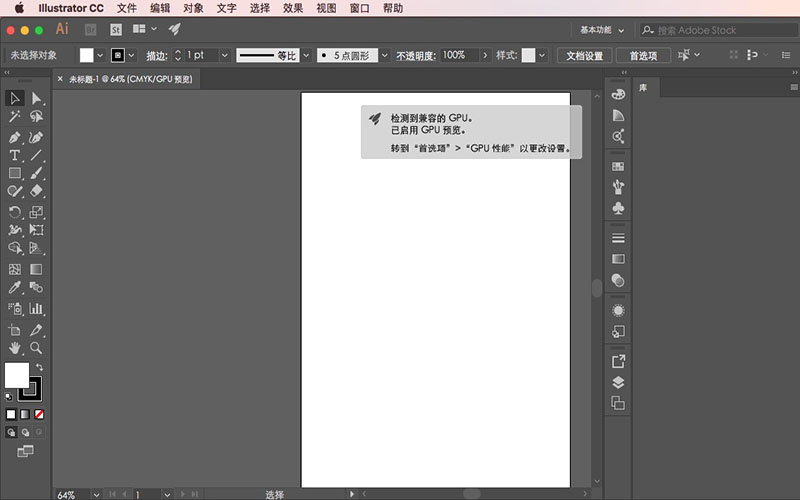The height and width of the screenshot is (500, 800).
Task: Open stroke weight dropdown
Action: (224, 55)
